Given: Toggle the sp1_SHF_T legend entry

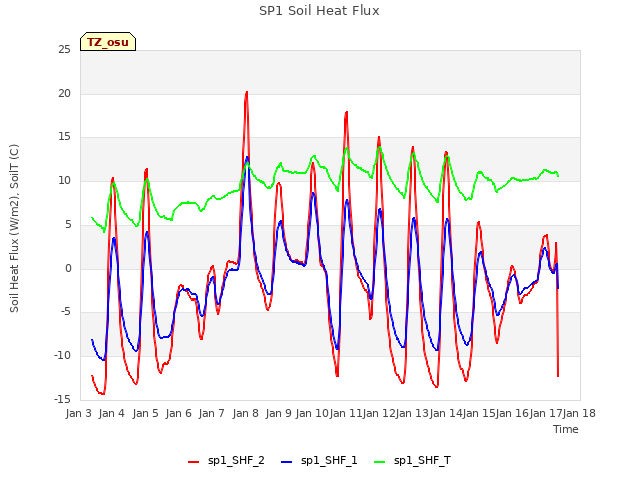Looking at the screenshot, I should [x=412, y=461].
